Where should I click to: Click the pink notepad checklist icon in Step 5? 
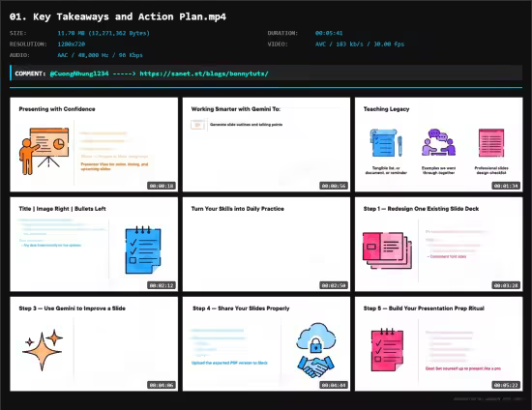(x=387, y=350)
